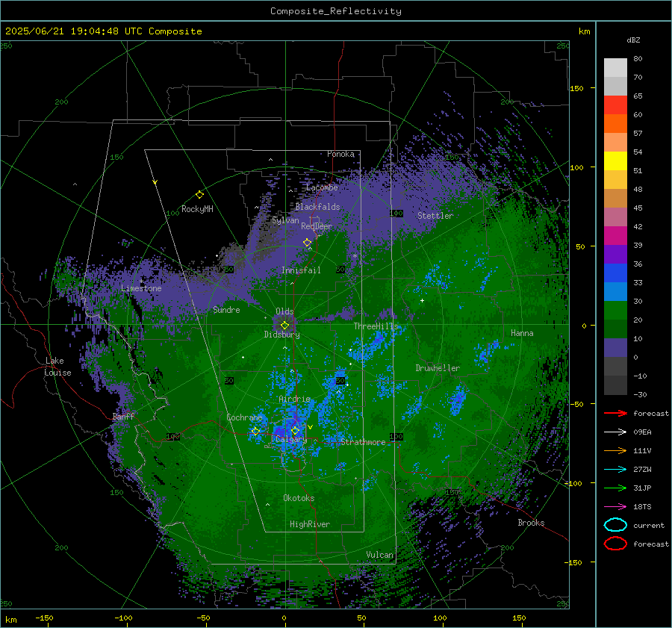This screenshot has height=628, width=672.
Task: Click the Okotoks label
Action: [x=299, y=498]
